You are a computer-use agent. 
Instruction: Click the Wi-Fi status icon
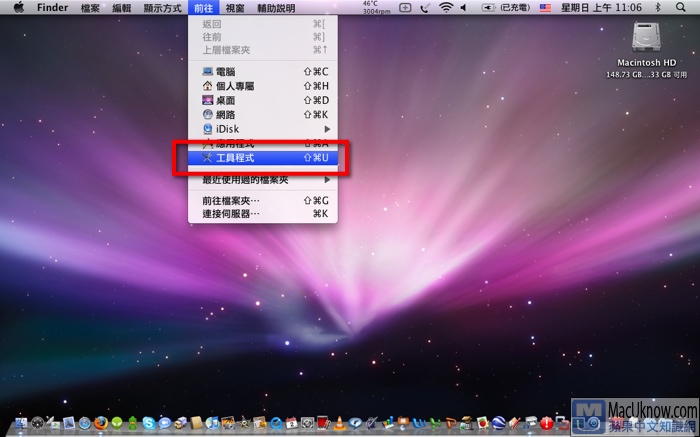point(445,7)
